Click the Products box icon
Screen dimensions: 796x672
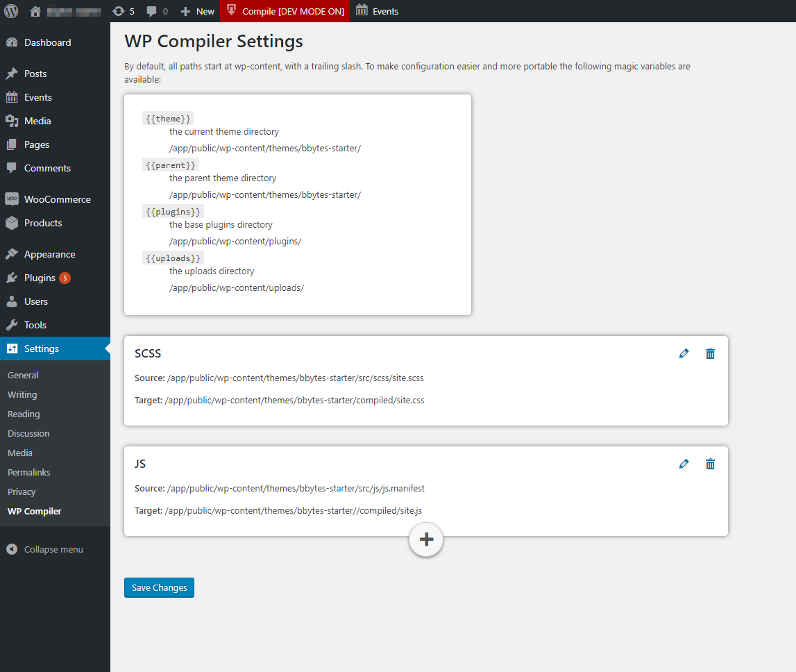click(12, 223)
